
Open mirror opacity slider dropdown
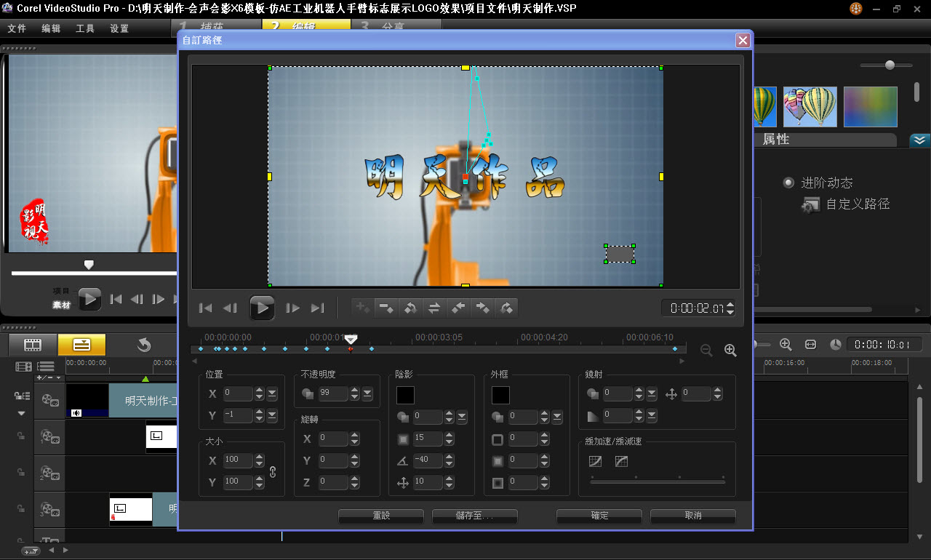tap(652, 394)
